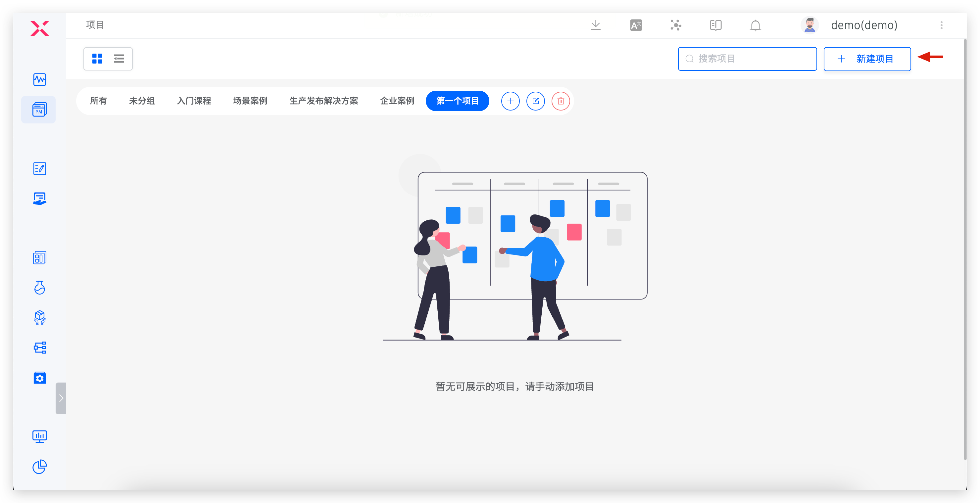Screen dimensions: 980x503
Task: Open the activity monitor sidebar icon
Action: tap(40, 79)
